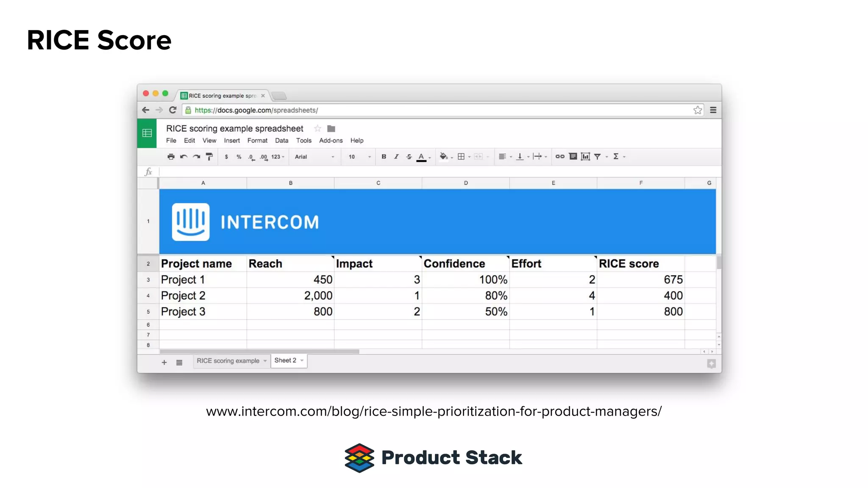This screenshot has width=868, height=488.
Task: Select the paint format tool
Action: (209, 157)
